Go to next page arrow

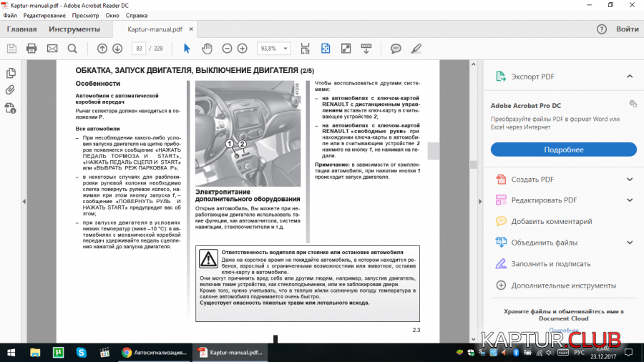click(117, 49)
